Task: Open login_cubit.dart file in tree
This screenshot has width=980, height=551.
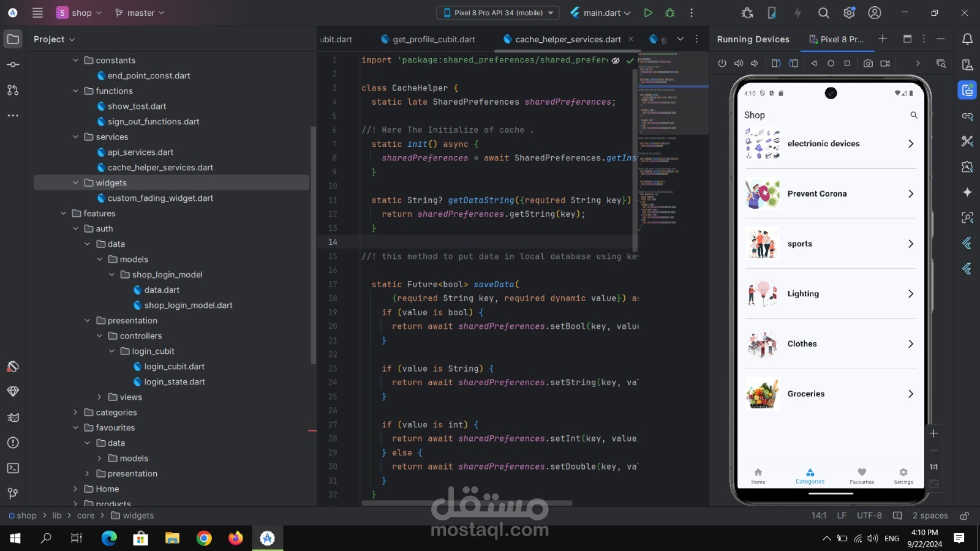Action: click(x=174, y=366)
